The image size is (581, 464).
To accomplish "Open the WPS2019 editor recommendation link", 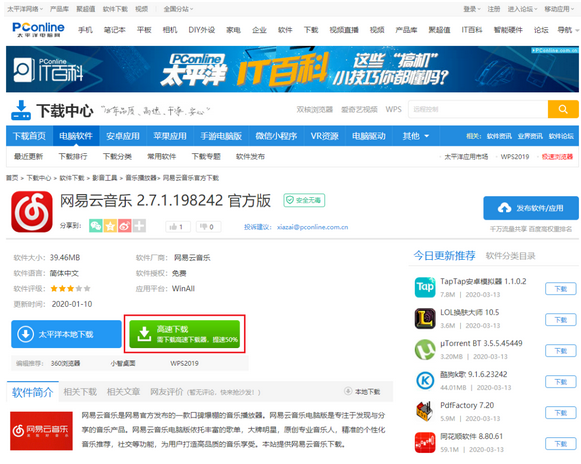I will [184, 363].
